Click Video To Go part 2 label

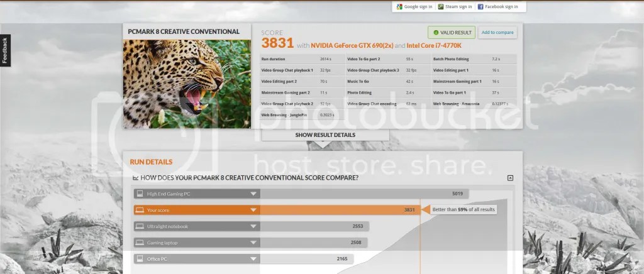[364, 59]
